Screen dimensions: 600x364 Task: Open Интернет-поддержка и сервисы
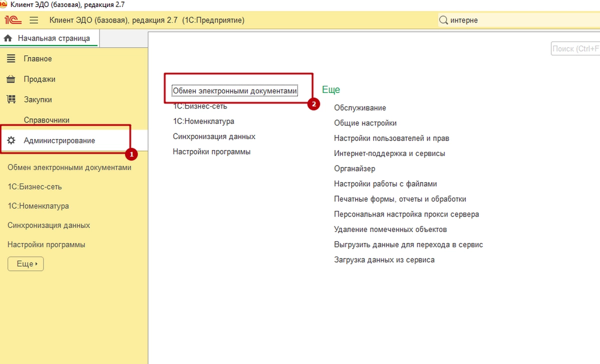click(x=389, y=153)
